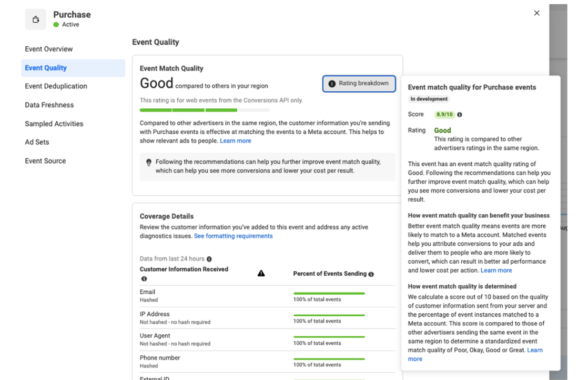Screen dimensions: 588x380
Task: Select Event Quality in the sidebar
Action: click(73, 68)
